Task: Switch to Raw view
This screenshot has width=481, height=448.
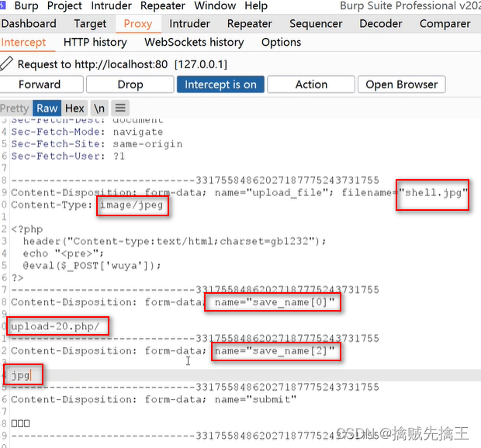Action: [x=47, y=109]
